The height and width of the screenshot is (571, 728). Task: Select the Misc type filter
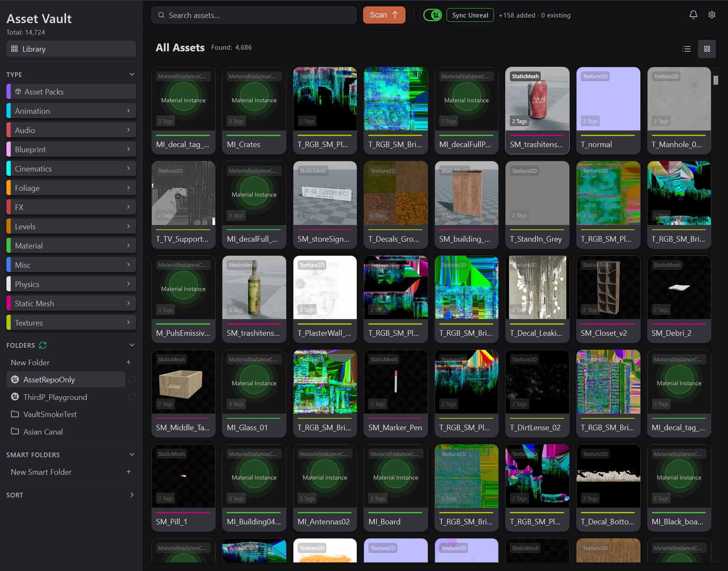pos(71,265)
